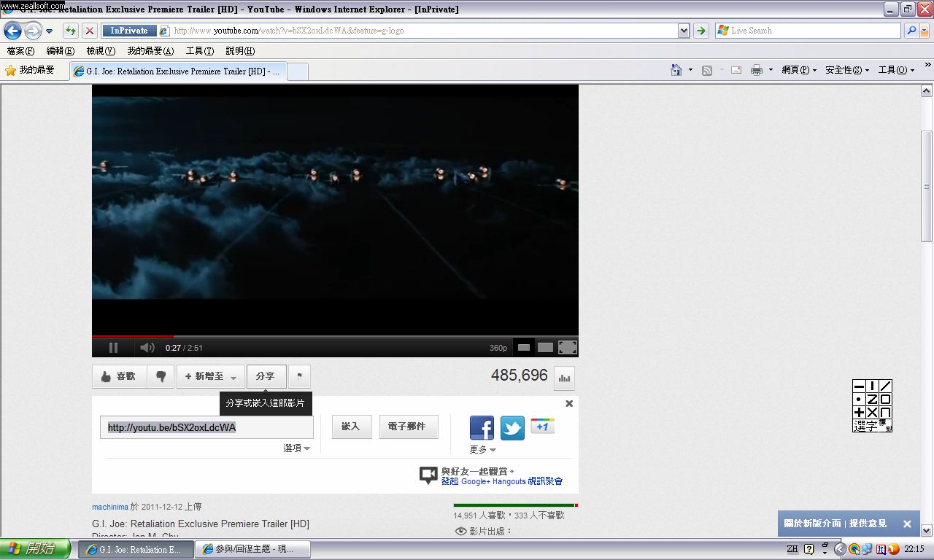Open the 360p video quality menu
The width and height of the screenshot is (934, 560).
[x=498, y=349]
